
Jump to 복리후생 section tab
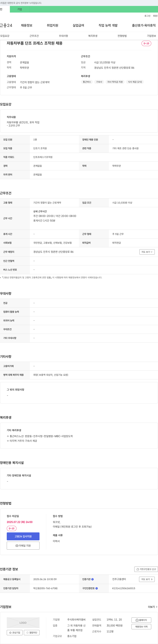pos(93,36)
